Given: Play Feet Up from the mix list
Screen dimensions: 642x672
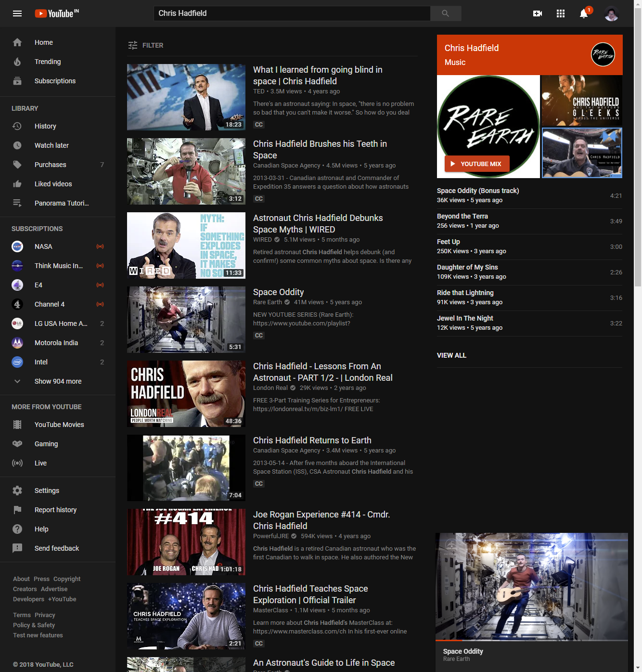Looking at the screenshot, I should coord(449,242).
